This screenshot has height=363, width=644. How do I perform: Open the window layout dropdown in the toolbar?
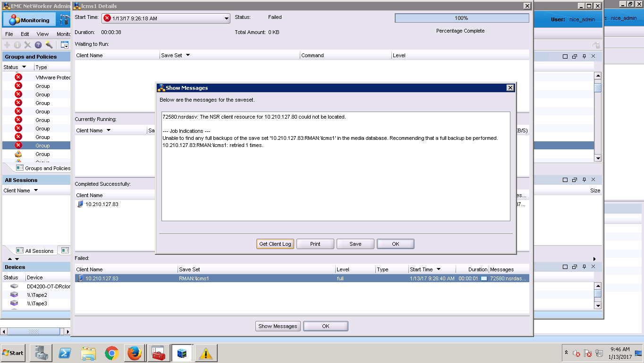coord(65,45)
